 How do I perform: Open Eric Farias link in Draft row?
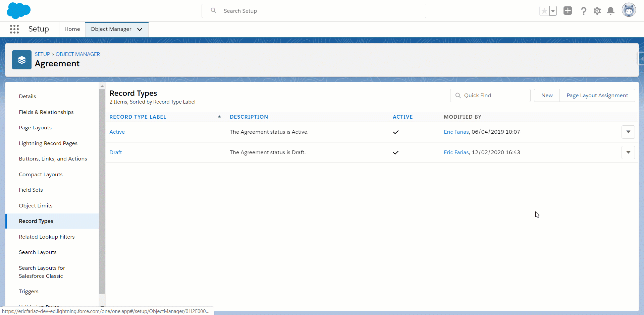[x=456, y=152]
